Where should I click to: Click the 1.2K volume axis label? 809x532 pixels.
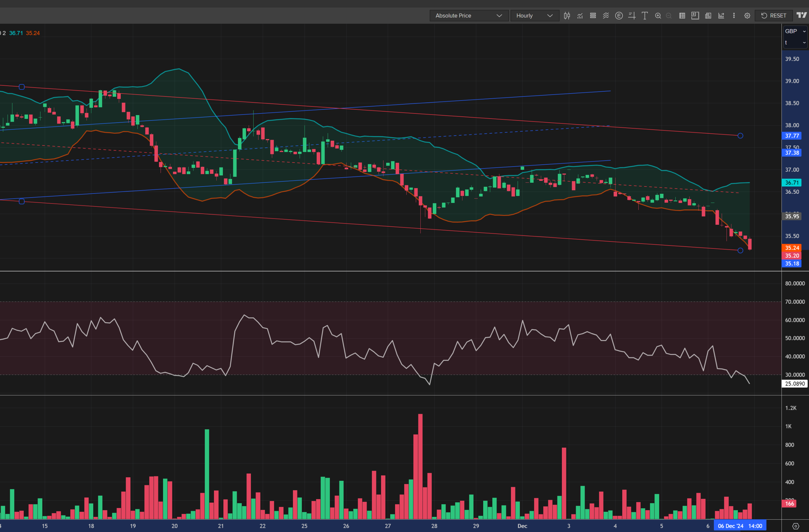tap(791, 408)
